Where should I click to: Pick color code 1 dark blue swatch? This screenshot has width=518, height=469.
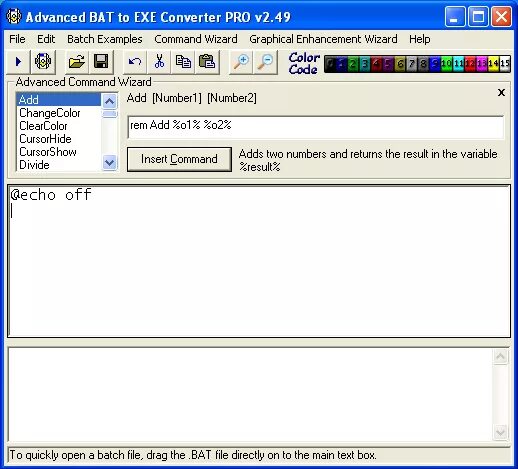(x=341, y=63)
